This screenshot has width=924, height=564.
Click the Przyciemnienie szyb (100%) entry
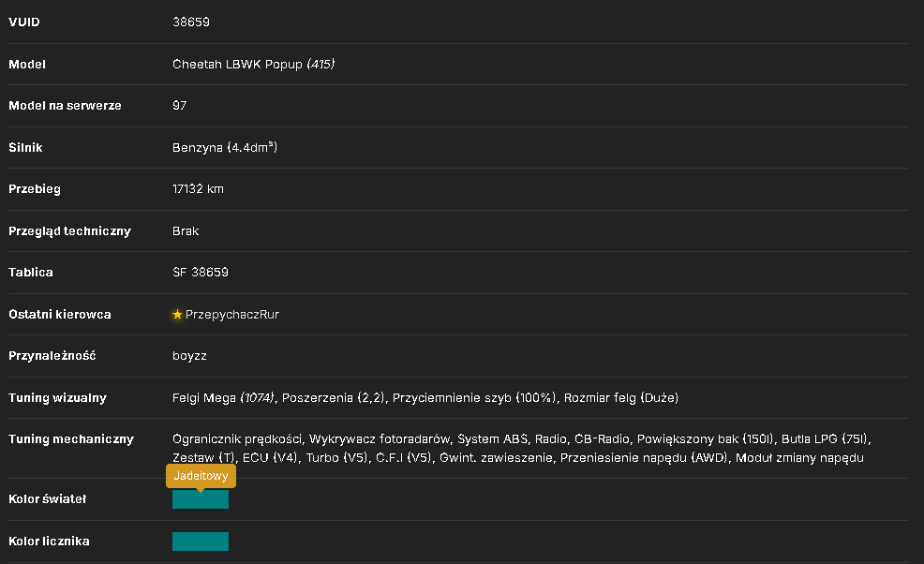tap(474, 398)
